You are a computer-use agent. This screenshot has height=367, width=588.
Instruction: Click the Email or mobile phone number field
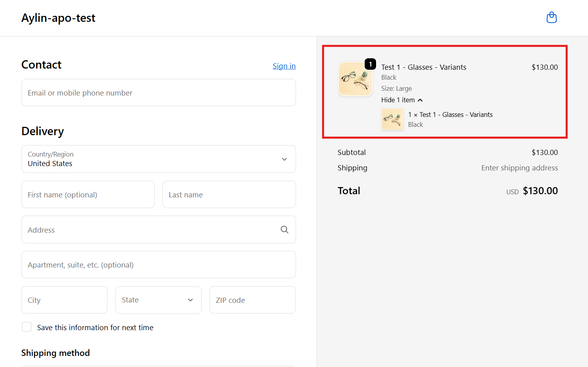158,93
